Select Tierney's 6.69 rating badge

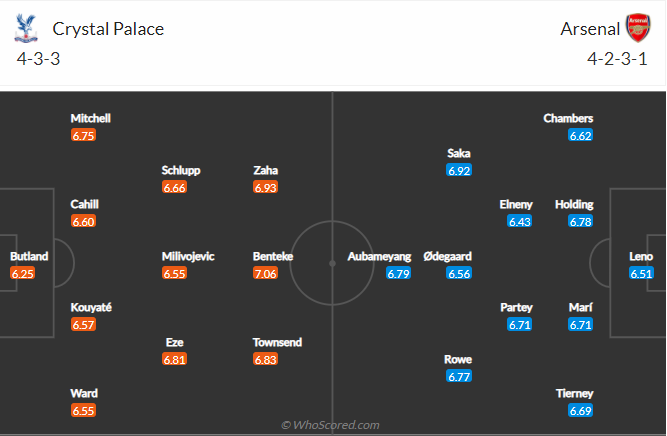581,411
